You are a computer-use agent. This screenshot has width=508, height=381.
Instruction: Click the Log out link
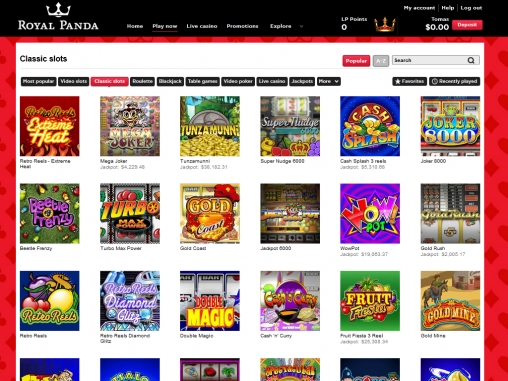coord(471,8)
